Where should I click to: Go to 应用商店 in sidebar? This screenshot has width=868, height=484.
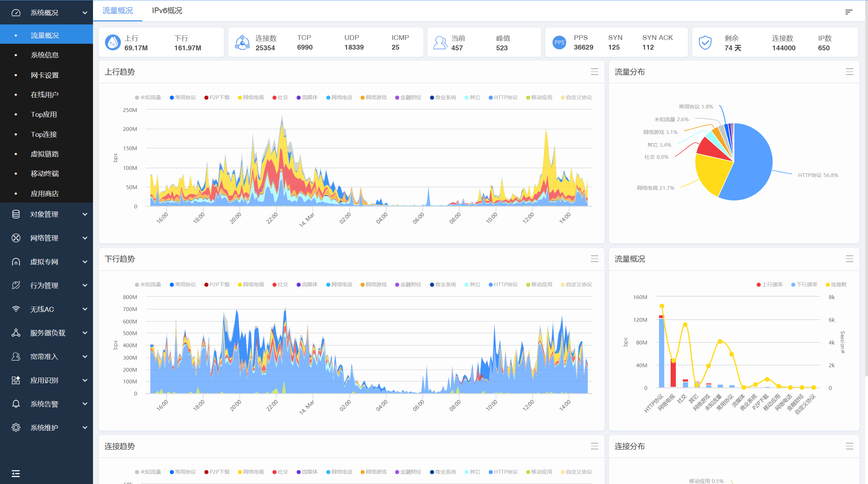pyautogui.click(x=44, y=194)
